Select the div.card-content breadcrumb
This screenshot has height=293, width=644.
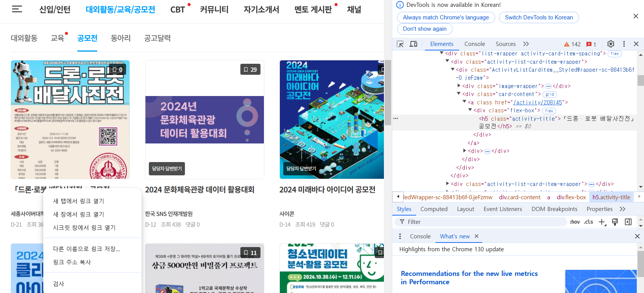pos(519,197)
